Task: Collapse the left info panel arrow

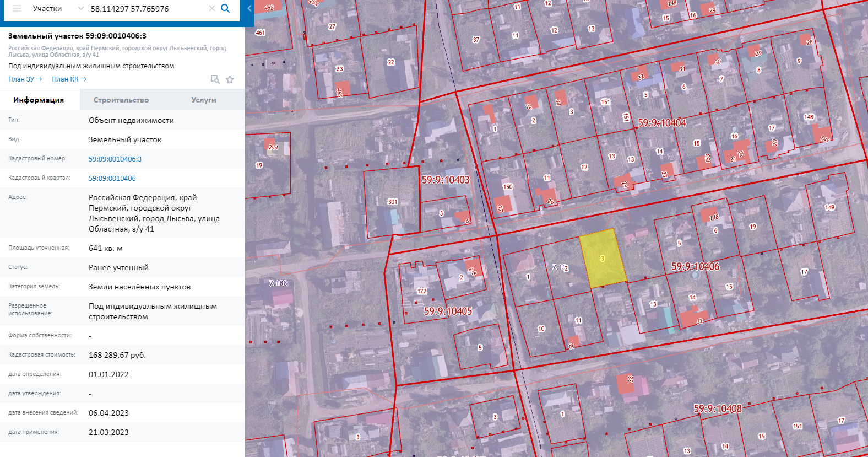Action: (x=249, y=9)
